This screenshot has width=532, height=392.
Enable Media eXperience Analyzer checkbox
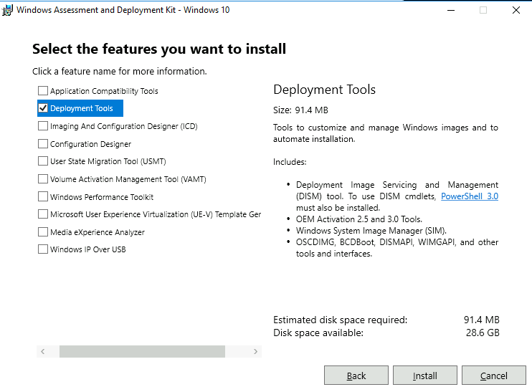43,232
